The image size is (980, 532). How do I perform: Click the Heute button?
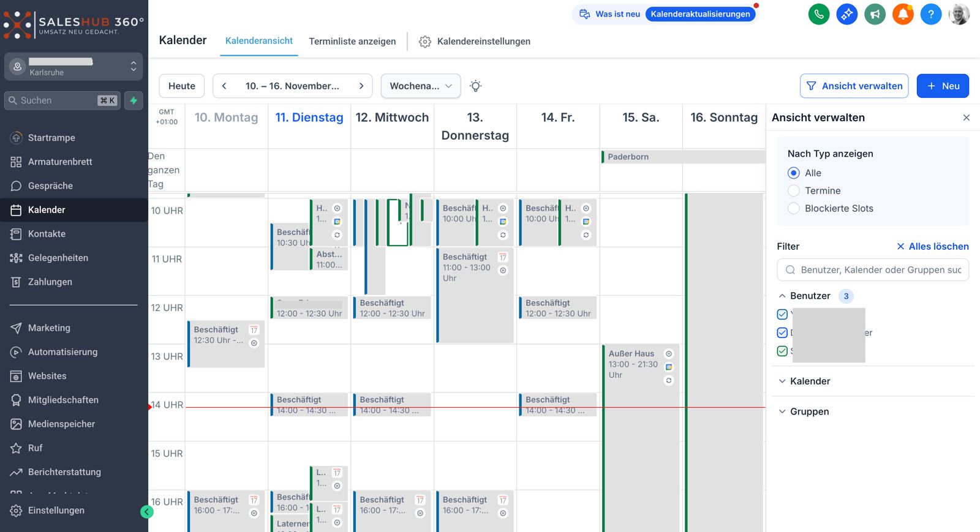click(x=182, y=86)
